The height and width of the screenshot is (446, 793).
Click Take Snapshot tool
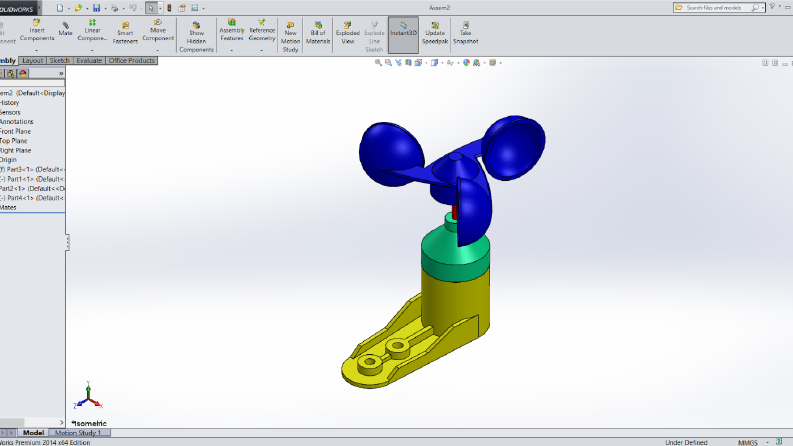[x=466, y=33]
